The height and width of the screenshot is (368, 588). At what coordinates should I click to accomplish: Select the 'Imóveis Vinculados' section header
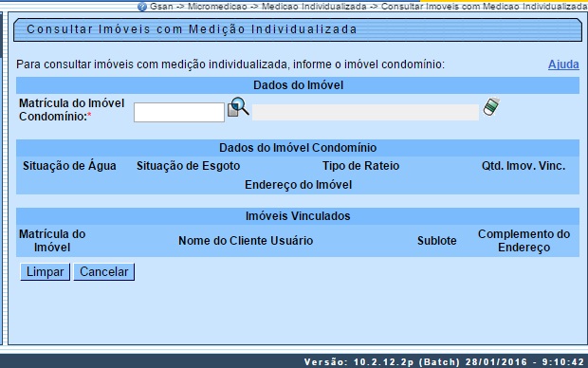pos(298,216)
